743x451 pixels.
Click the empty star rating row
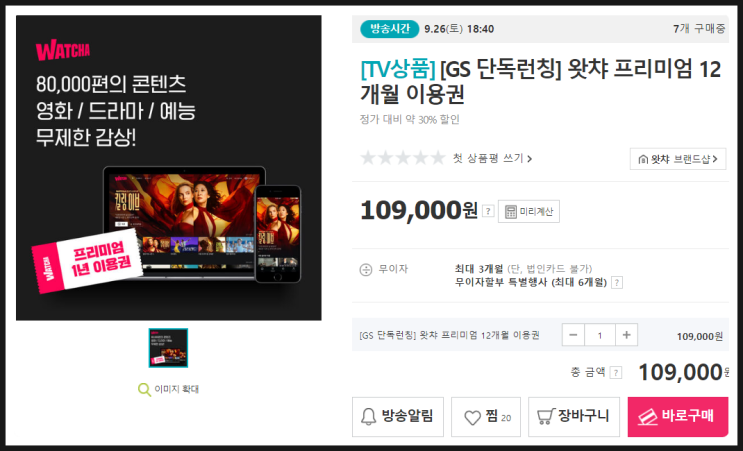403,158
